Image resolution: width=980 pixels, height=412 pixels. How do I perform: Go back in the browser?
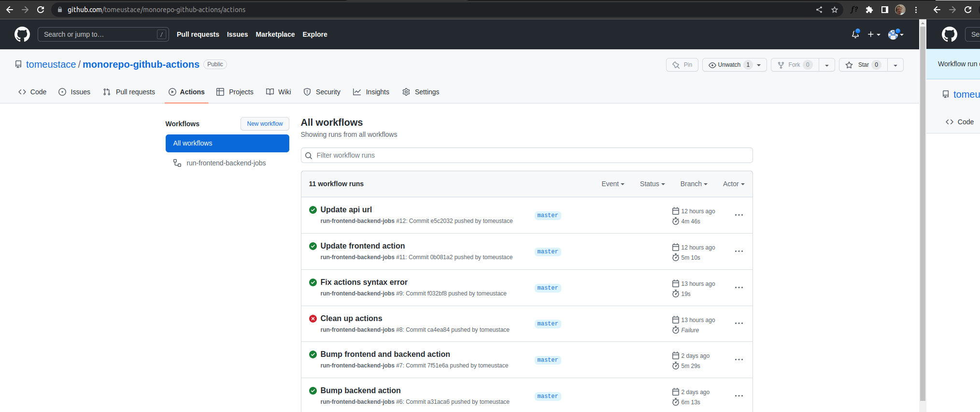point(10,10)
